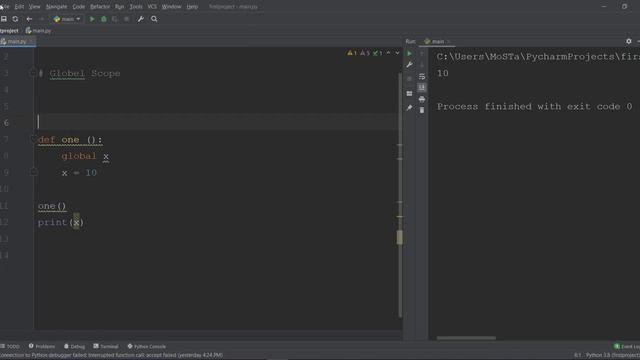The image size is (640, 360).
Task: Start debugging with the green bug icon
Action: pos(104,19)
